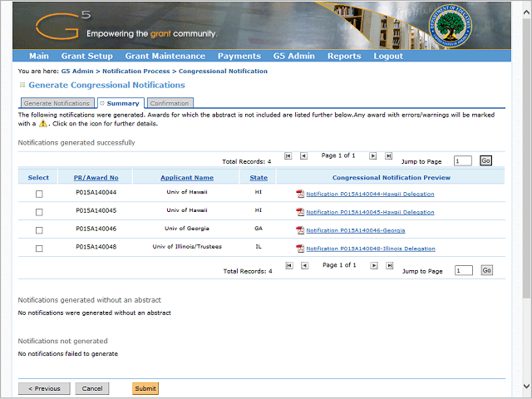This screenshot has height=399, width=532.
Task: Open the Grant Setup menu
Action: point(86,56)
